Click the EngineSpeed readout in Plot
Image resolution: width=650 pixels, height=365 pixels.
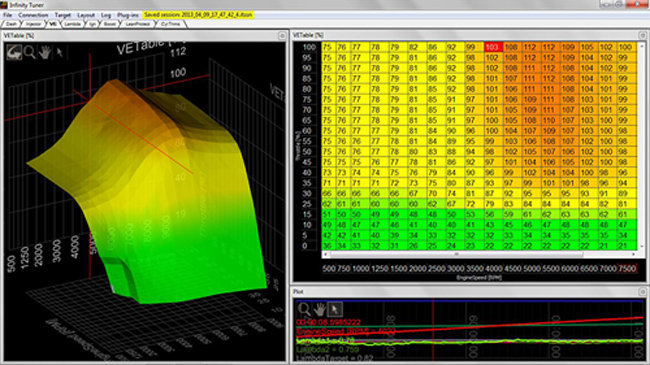tap(345, 332)
